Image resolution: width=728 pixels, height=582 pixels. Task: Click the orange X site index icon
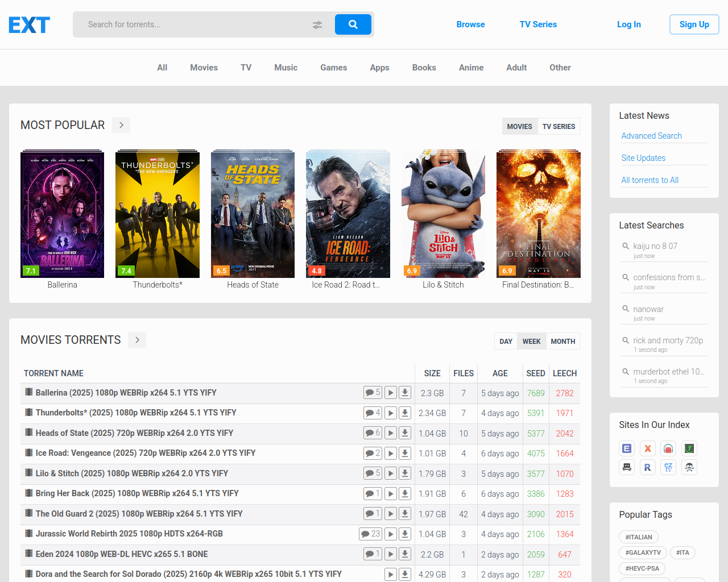[x=648, y=448]
